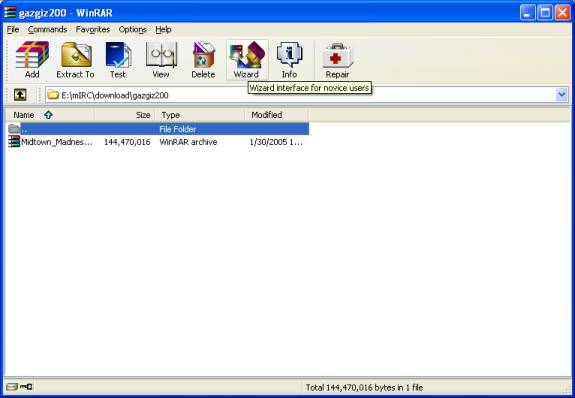Click the WinRAR archive type cell
Screen dimensions: 575x398
[188, 142]
